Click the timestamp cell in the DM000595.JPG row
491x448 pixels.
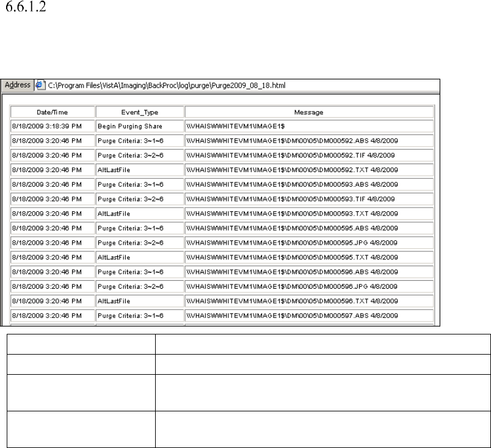point(53,243)
